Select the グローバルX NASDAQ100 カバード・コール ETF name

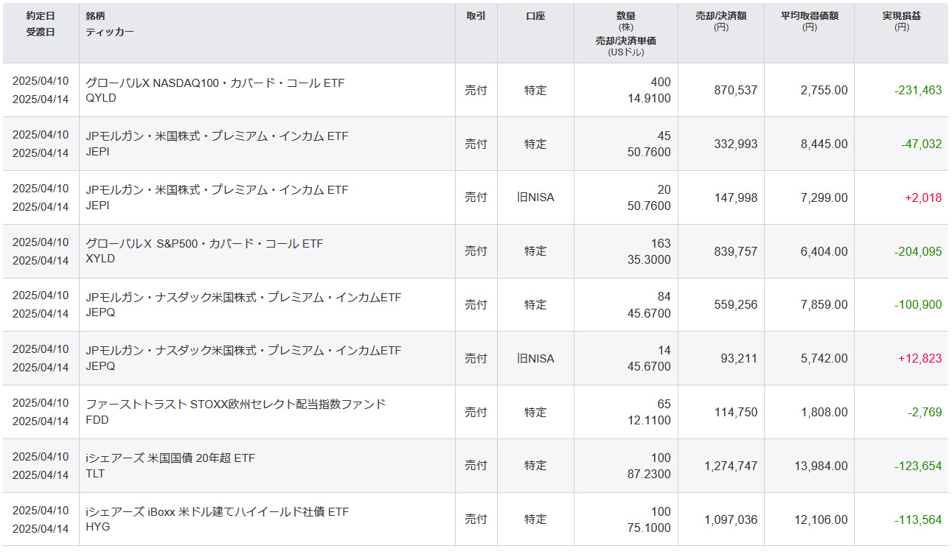click(x=215, y=83)
